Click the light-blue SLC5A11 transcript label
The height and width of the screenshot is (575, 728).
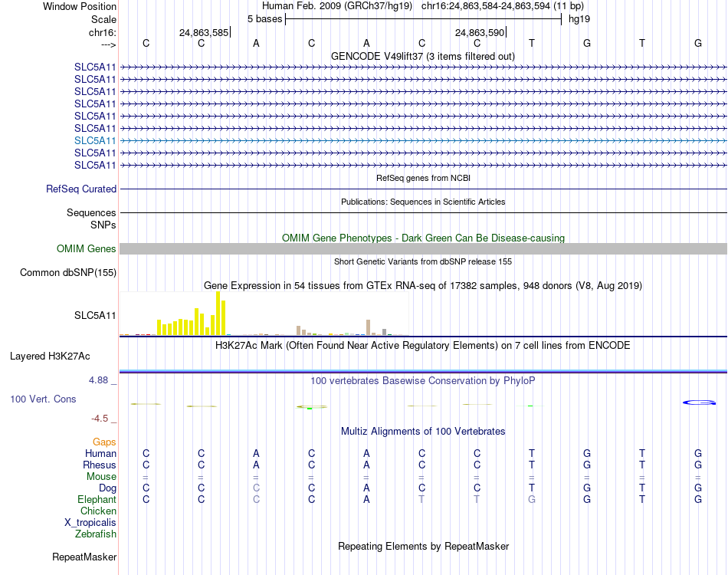(x=95, y=141)
